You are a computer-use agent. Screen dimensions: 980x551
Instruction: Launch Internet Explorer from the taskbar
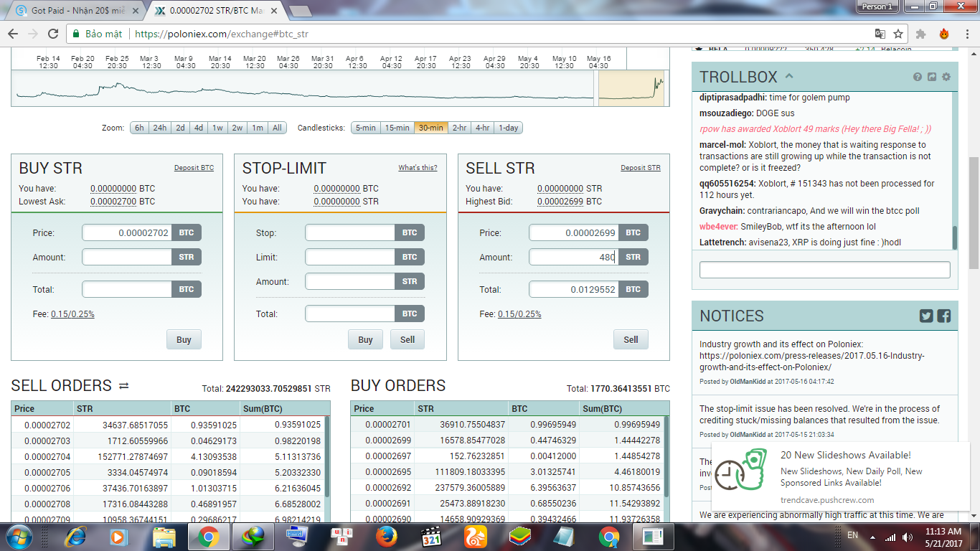pos(75,536)
